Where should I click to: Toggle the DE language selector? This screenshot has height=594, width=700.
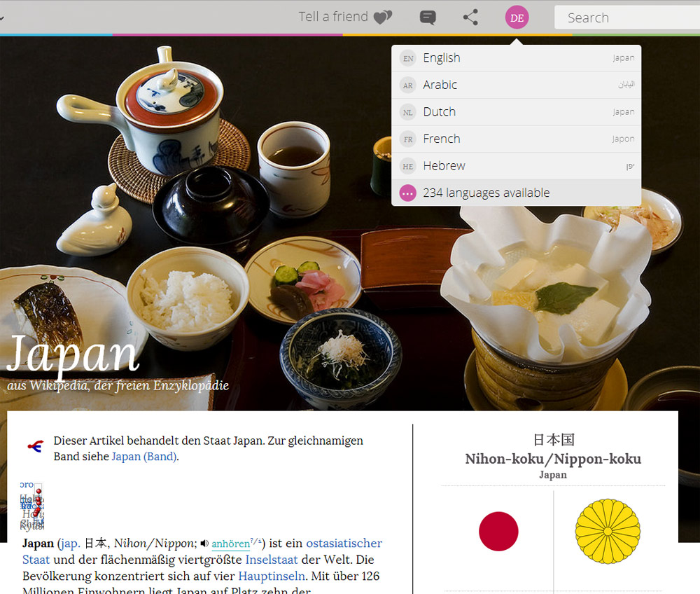click(517, 18)
